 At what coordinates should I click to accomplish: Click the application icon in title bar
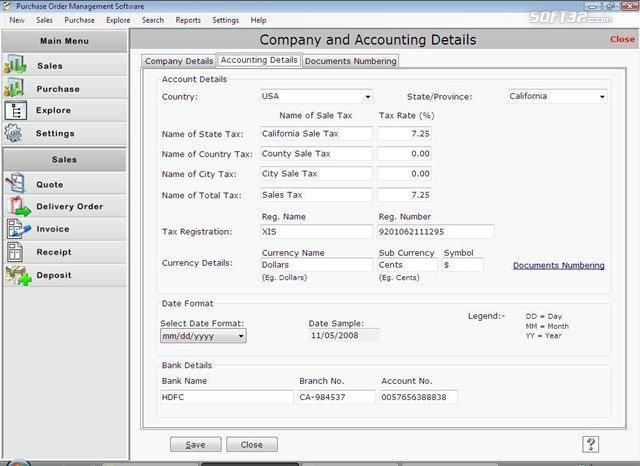tap(7, 6)
